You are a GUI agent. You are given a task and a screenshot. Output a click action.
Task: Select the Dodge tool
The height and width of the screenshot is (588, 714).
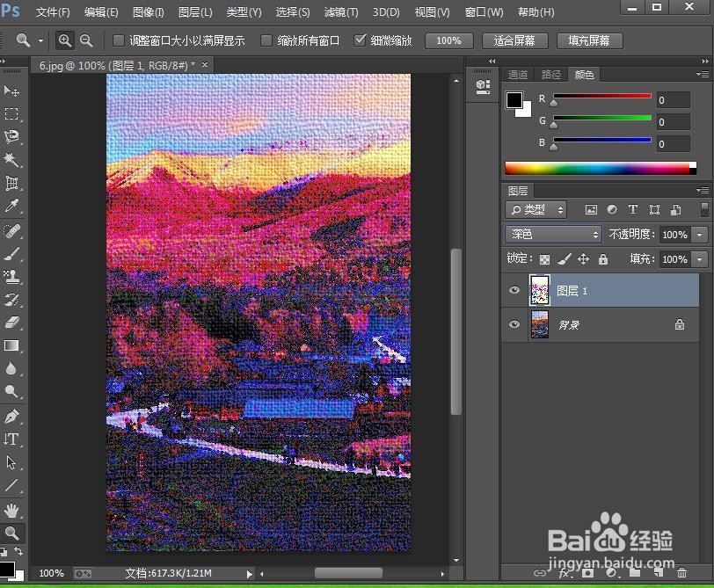coord(11,391)
